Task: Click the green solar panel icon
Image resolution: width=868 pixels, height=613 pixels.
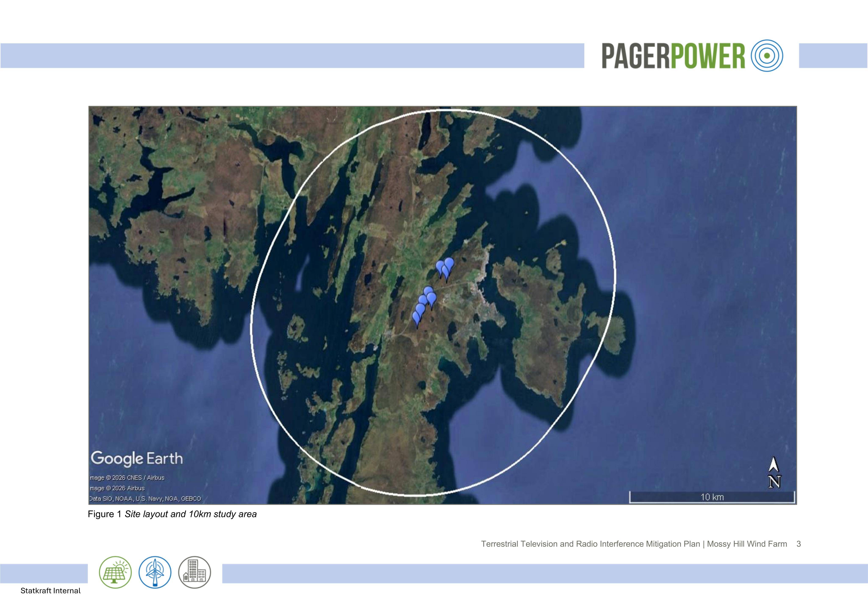Action: [x=115, y=572]
